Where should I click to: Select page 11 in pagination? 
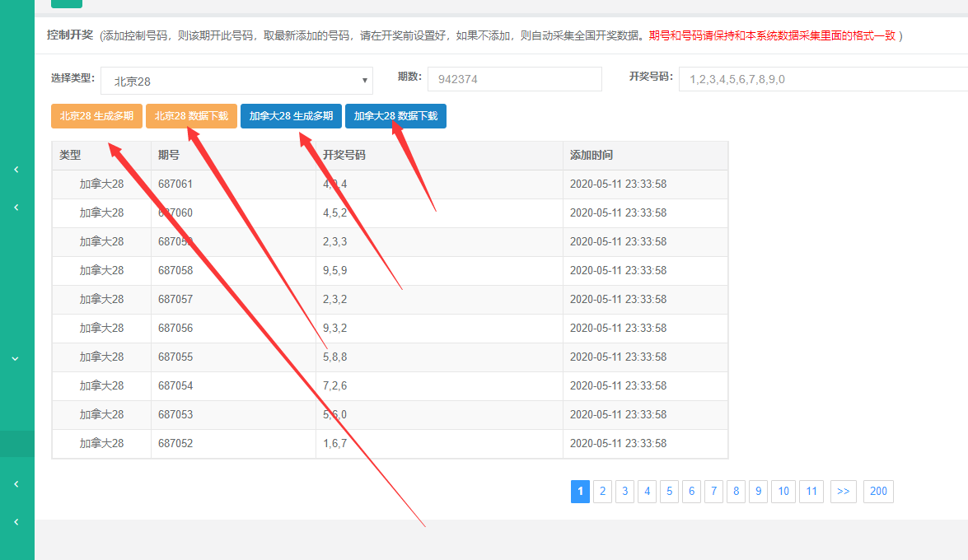(811, 492)
